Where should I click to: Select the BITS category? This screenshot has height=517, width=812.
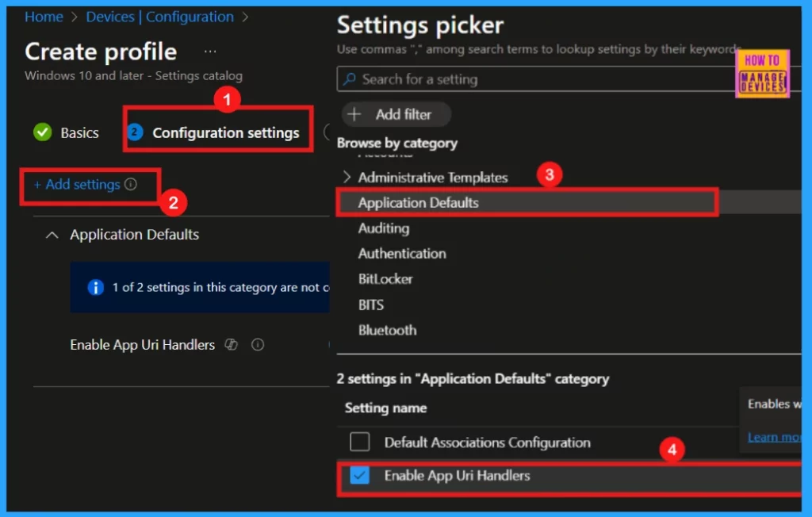click(x=371, y=304)
